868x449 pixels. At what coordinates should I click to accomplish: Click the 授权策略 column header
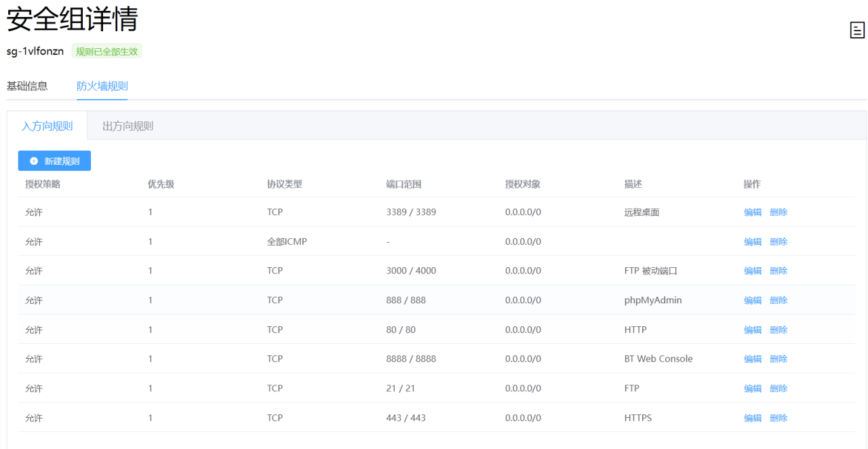click(43, 184)
